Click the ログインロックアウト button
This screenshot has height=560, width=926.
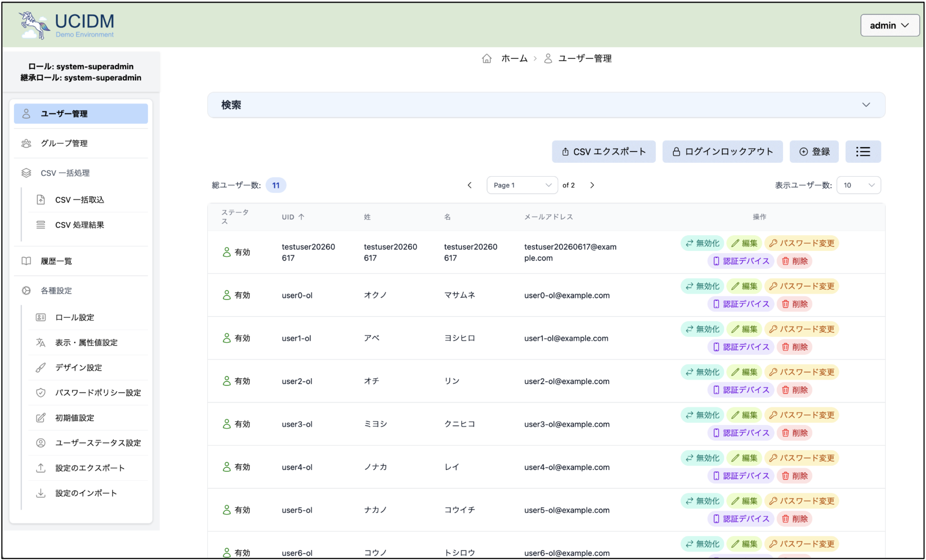click(x=722, y=151)
